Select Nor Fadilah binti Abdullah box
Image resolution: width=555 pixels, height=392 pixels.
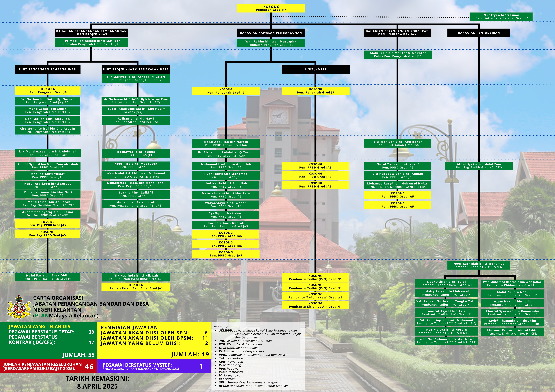[48, 121]
